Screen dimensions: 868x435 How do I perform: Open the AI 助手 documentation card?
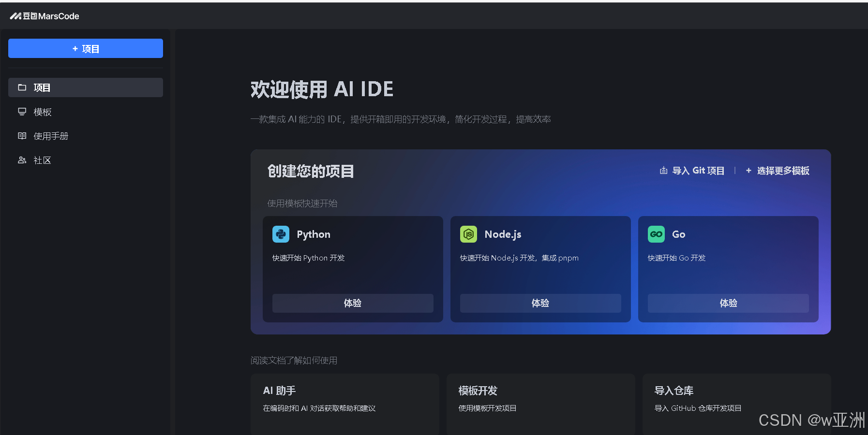tap(345, 404)
